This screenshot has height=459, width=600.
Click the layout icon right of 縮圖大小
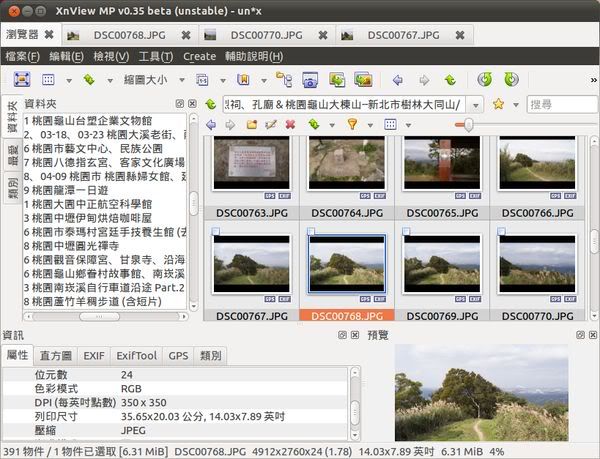point(202,80)
